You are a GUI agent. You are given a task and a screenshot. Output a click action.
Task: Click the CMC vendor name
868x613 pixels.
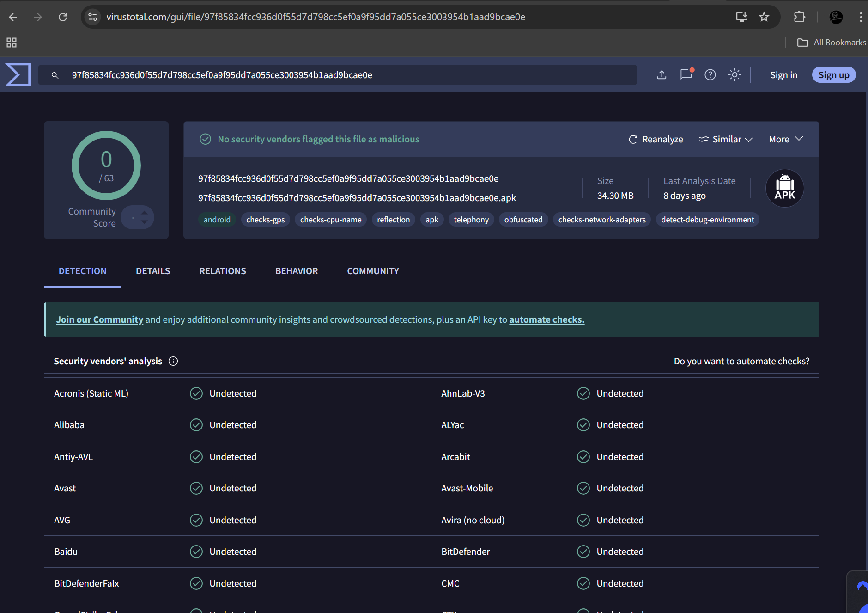click(x=450, y=583)
